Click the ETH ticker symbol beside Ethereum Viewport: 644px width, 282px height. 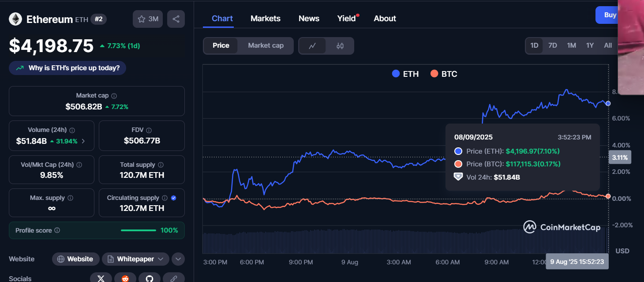point(82,19)
